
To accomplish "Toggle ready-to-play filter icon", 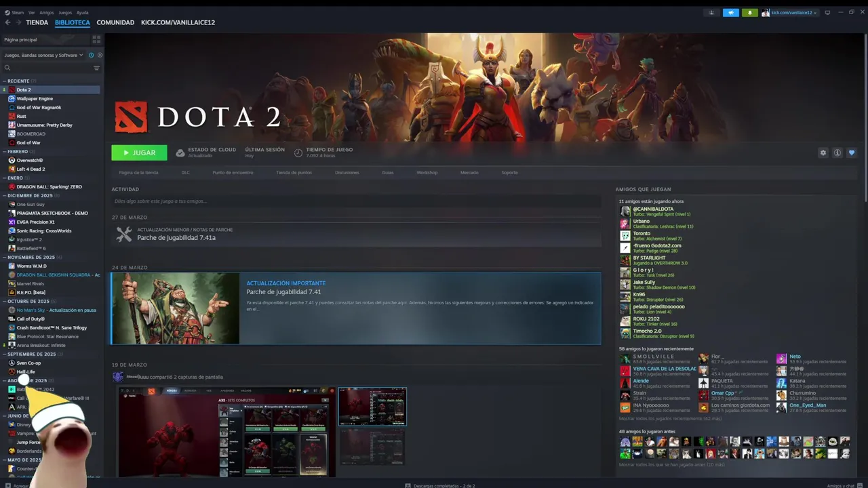I will pos(100,55).
